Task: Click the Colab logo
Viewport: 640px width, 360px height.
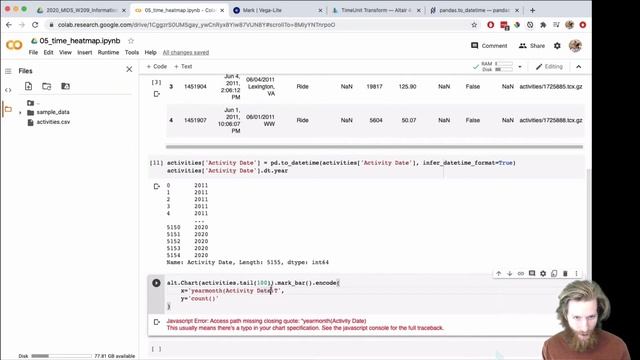Action: point(14,45)
